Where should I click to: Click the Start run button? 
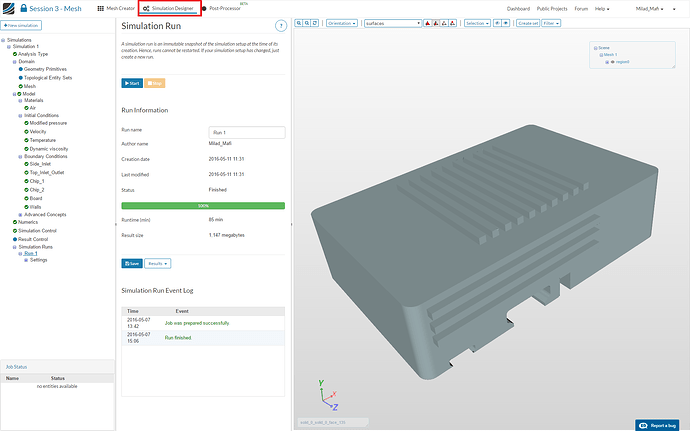point(132,84)
